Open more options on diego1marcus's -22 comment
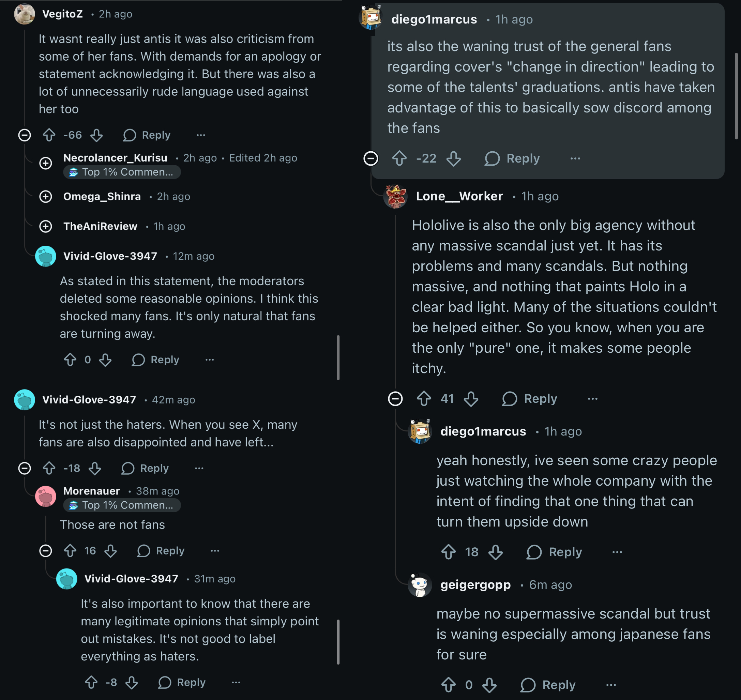 (x=575, y=158)
